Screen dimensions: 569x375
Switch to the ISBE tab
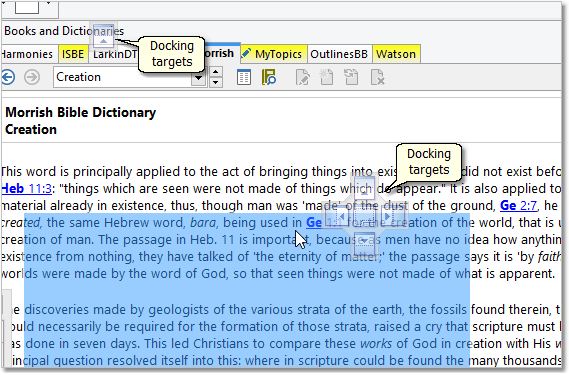click(73, 54)
